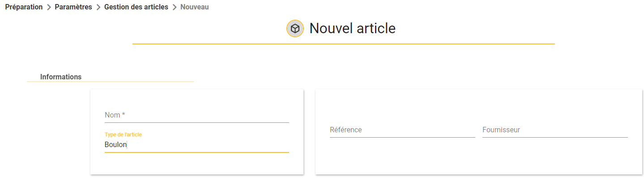644x178 pixels.
Task: Focus the Fournisseur input field
Action: pos(555,130)
